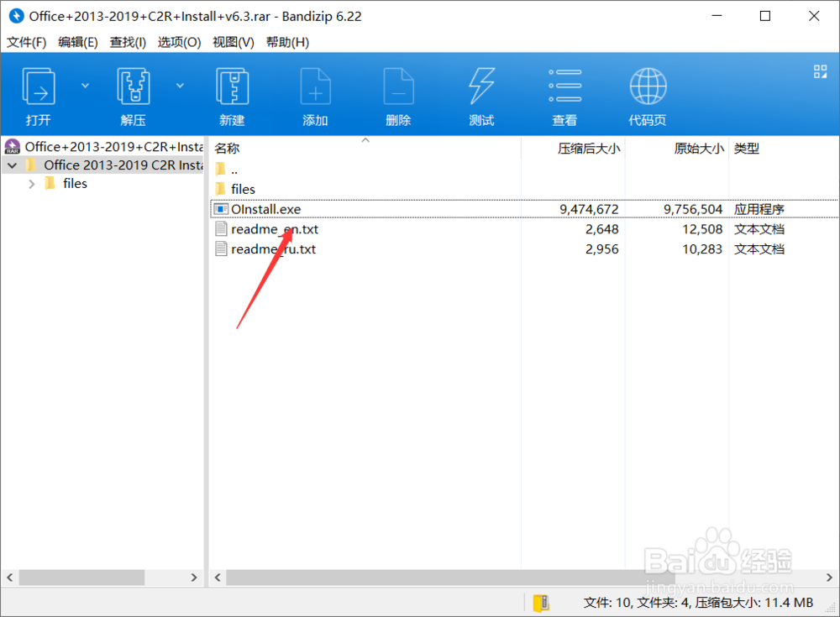
Task: Select readme_ru.txt file name
Action: (x=273, y=249)
